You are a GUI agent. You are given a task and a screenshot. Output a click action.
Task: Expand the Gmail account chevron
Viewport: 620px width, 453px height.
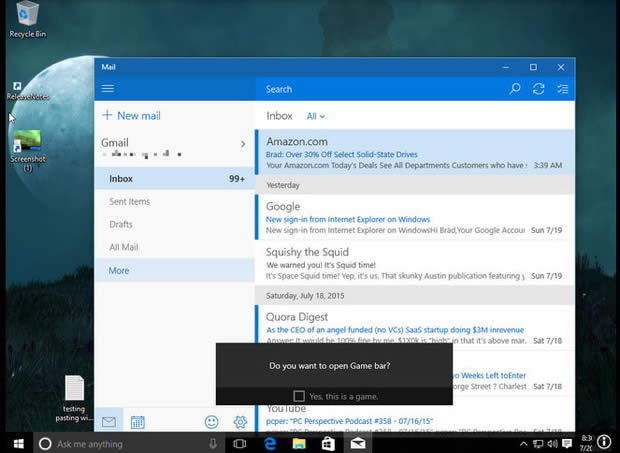242,144
